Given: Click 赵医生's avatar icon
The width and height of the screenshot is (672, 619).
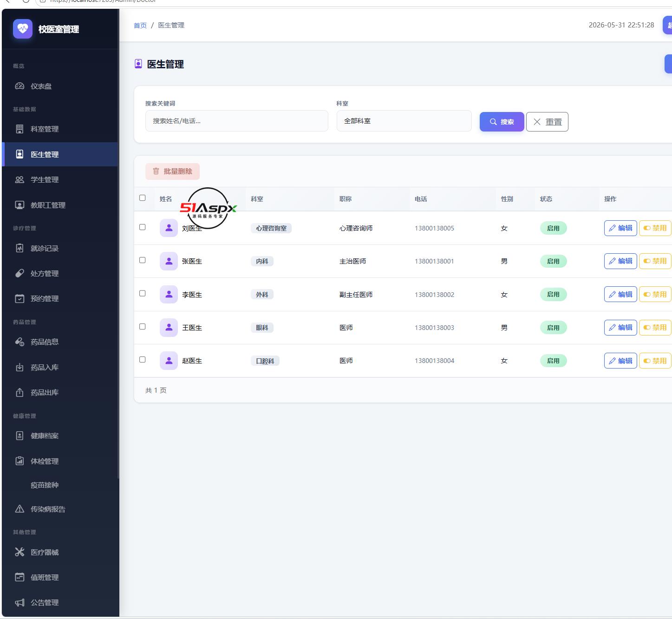Looking at the screenshot, I should [x=169, y=361].
